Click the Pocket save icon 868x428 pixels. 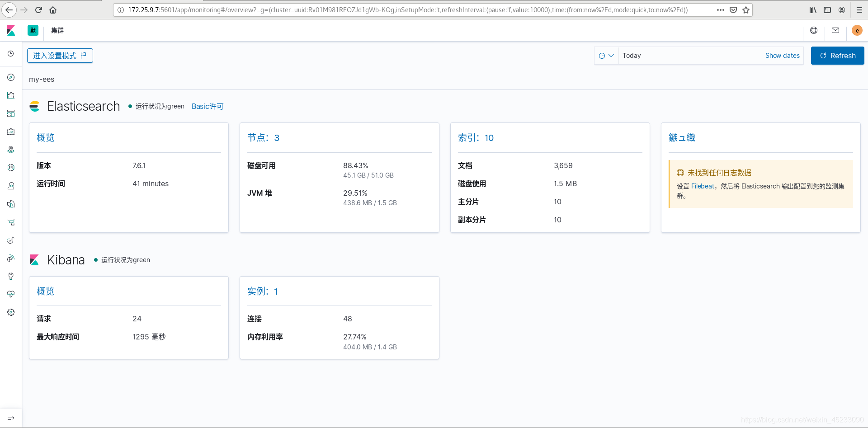(x=733, y=10)
